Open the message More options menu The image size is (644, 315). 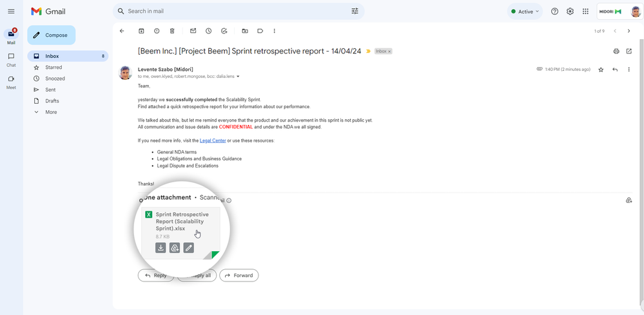tap(629, 70)
